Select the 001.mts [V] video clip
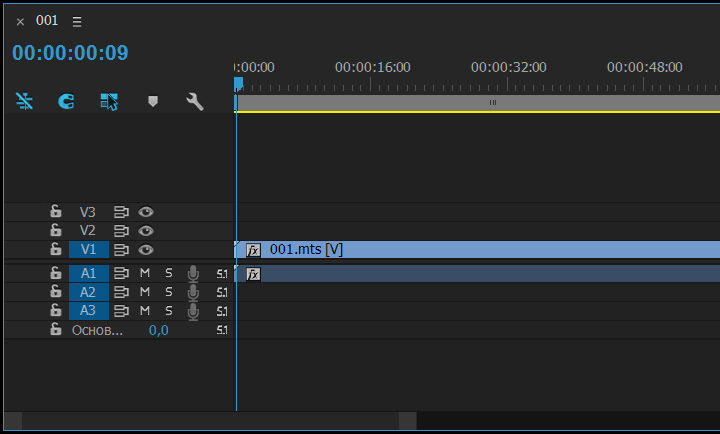This screenshot has height=434, width=720. coord(478,250)
